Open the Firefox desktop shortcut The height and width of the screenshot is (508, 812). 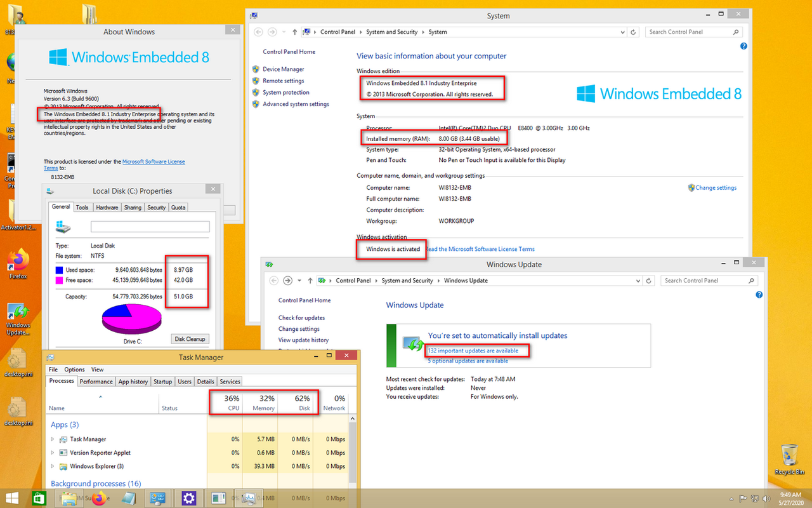(x=18, y=264)
